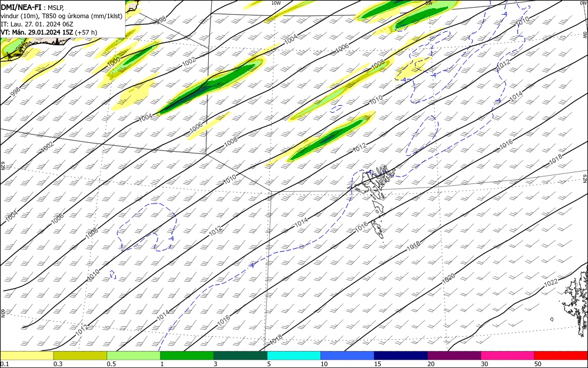Click the legend value 0.3
The image size is (588, 368).
click(x=58, y=364)
